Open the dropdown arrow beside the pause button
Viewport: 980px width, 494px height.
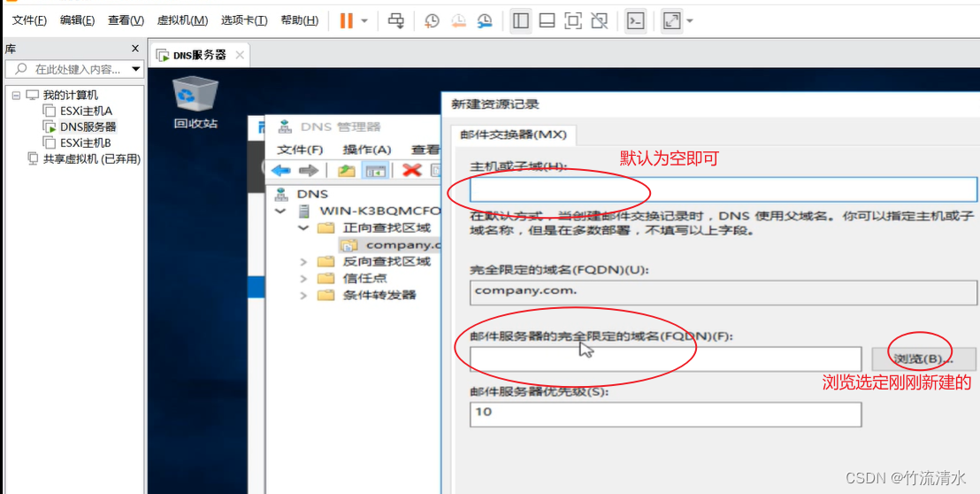click(x=364, y=21)
